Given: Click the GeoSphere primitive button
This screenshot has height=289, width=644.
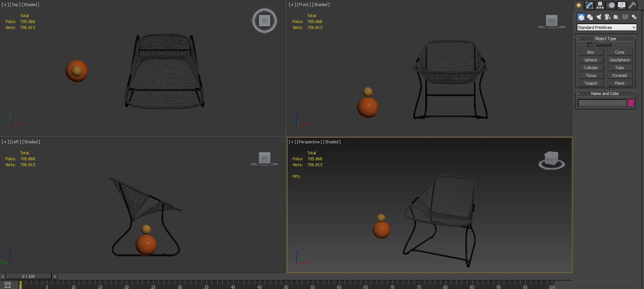Looking at the screenshot, I should 620,60.
